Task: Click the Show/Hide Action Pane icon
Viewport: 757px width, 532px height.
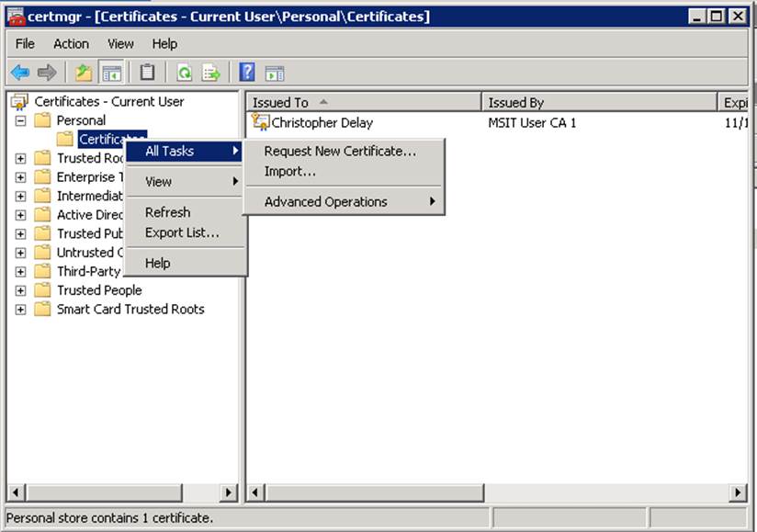Action: [274, 74]
